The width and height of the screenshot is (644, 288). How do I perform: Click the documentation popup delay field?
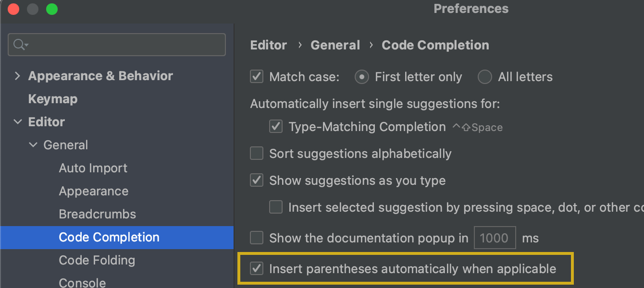tap(495, 238)
